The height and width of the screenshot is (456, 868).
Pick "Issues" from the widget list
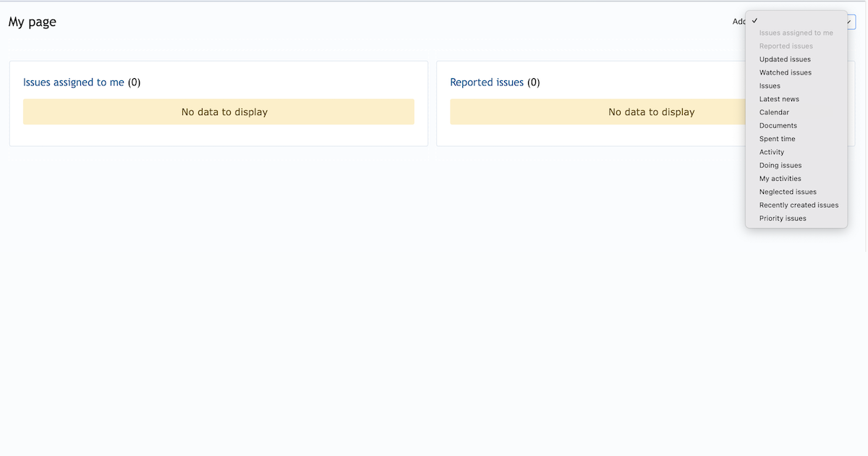770,85
